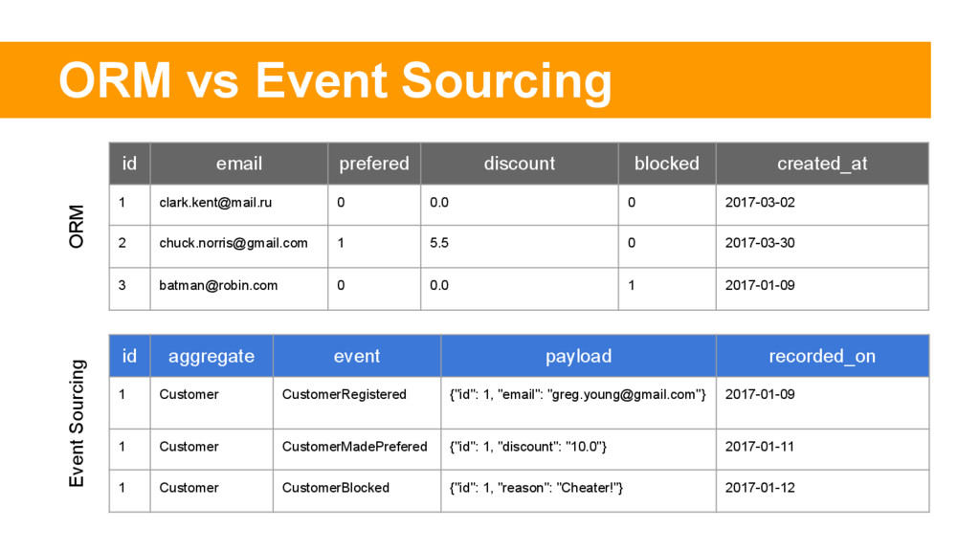
Task: Click the CustomerBlocked event cell
Action: point(356,491)
